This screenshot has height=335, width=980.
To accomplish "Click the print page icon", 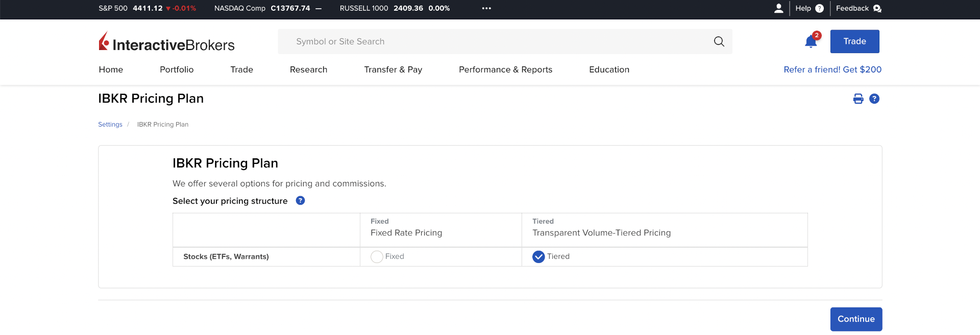I will coord(858,99).
